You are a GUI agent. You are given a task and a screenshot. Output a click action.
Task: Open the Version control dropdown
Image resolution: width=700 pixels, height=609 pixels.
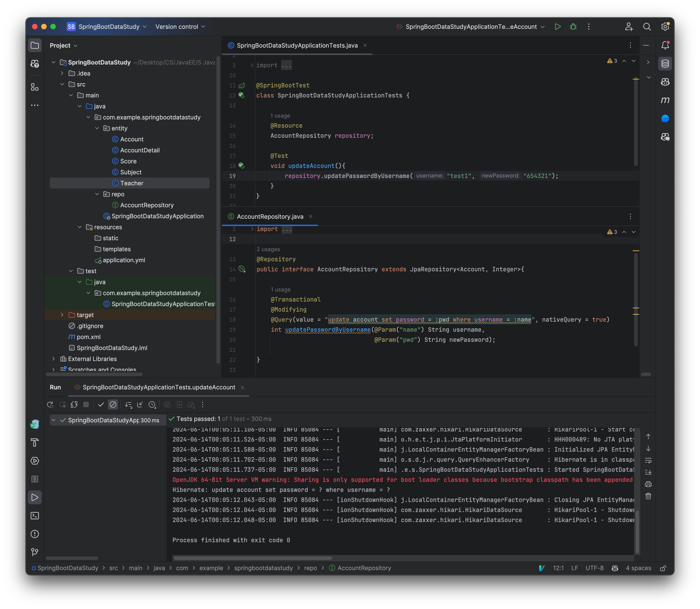pos(180,27)
